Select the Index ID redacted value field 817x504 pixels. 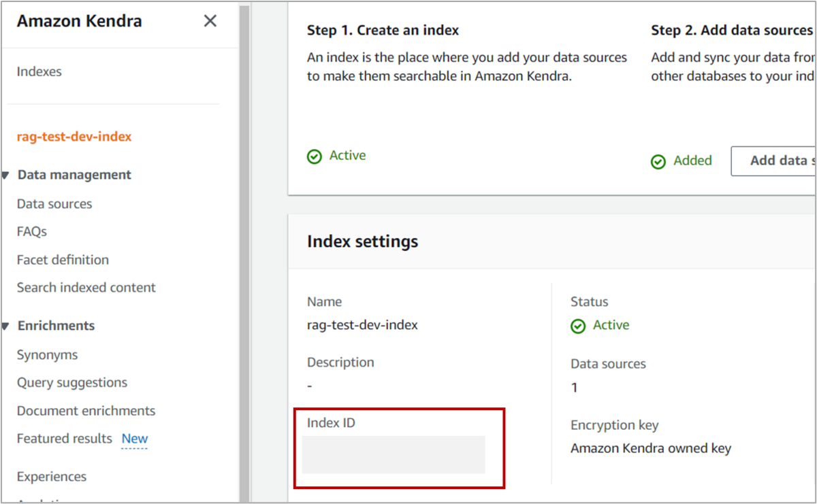(394, 454)
